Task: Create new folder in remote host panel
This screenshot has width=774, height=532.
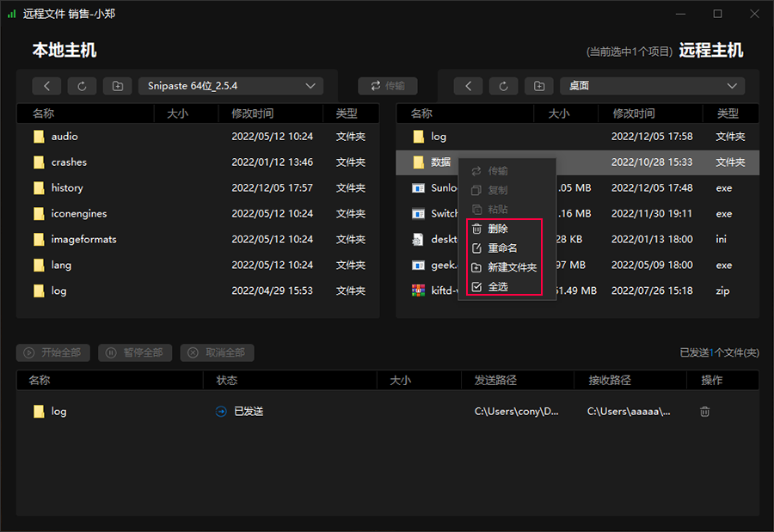Action: click(x=538, y=86)
